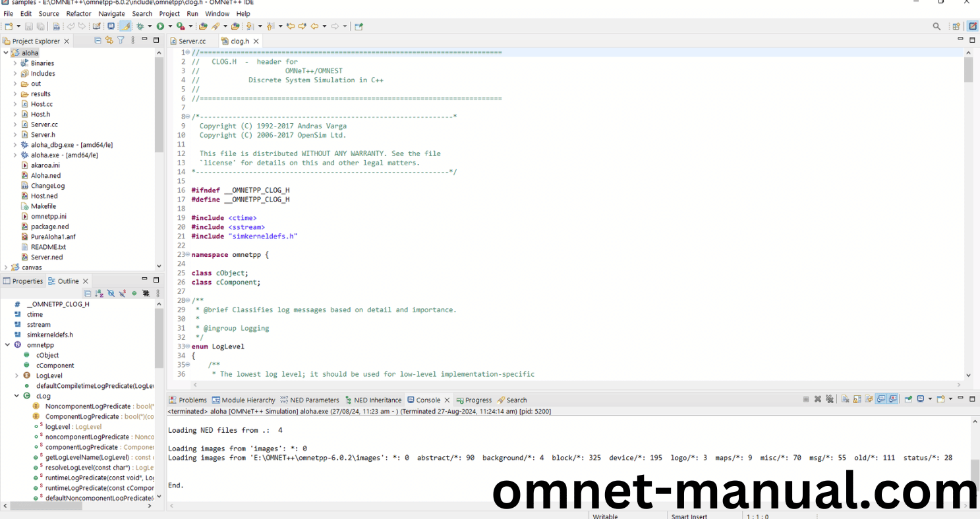Open the Run button dropdown arrow
The image size is (980, 519).
pos(169,26)
